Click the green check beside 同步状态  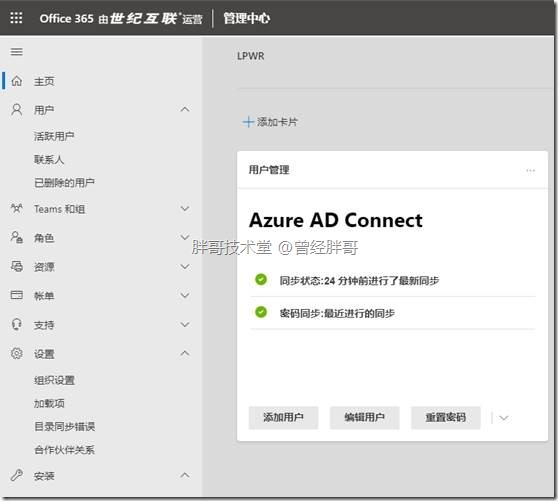tap(261, 280)
